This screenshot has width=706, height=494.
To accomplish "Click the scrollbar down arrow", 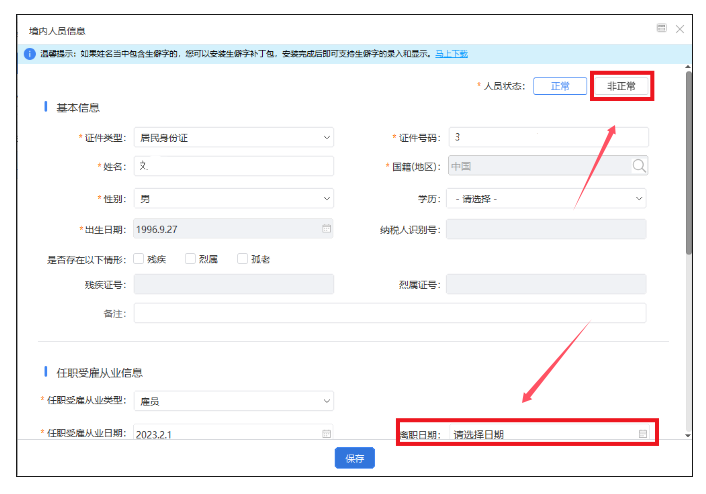I will [x=688, y=435].
